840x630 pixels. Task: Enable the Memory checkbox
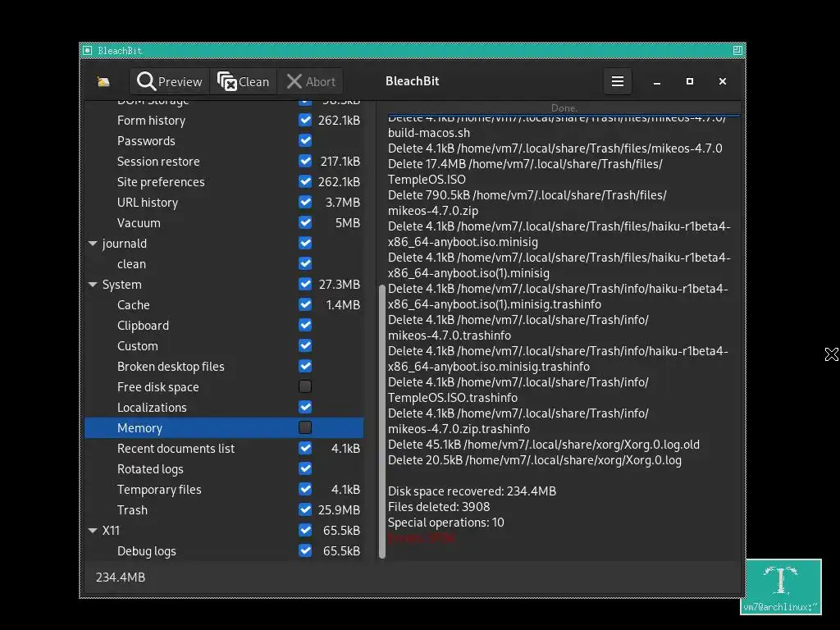305,427
